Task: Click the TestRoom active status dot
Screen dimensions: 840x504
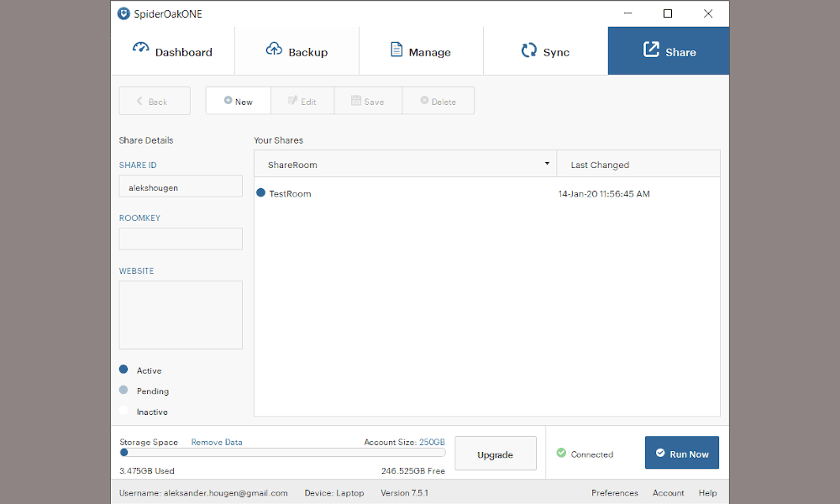Action: pyautogui.click(x=261, y=193)
